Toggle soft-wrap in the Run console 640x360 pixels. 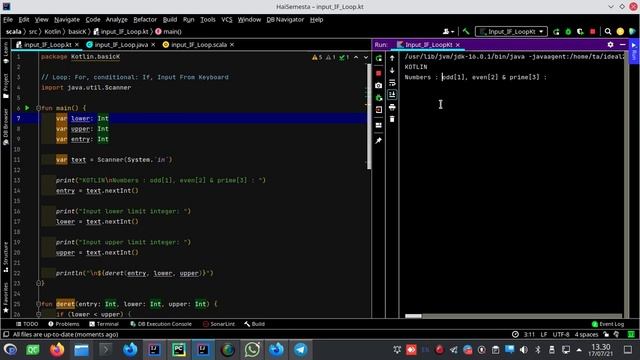pyautogui.click(x=392, y=83)
